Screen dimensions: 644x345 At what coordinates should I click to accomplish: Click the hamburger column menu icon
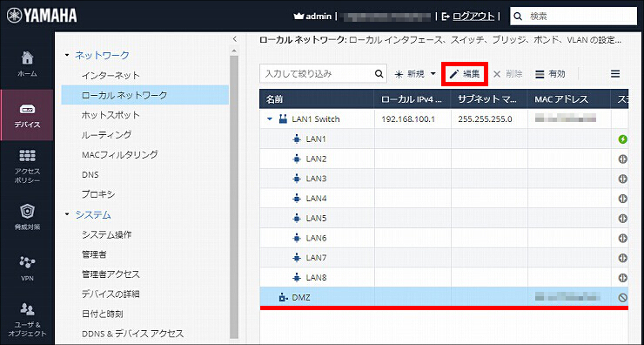point(614,74)
